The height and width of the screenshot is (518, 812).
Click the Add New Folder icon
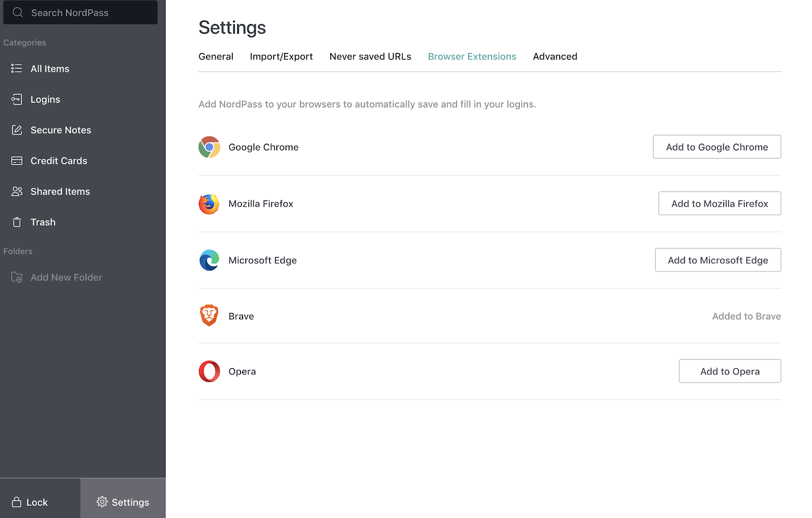click(x=17, y=277)
